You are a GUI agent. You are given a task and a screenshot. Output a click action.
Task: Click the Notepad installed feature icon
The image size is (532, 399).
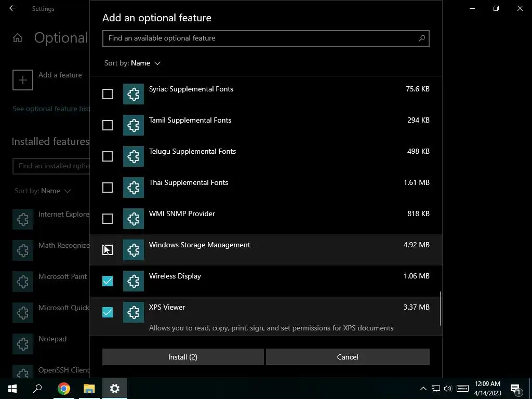pyautogui.click(x=23, y=344)
